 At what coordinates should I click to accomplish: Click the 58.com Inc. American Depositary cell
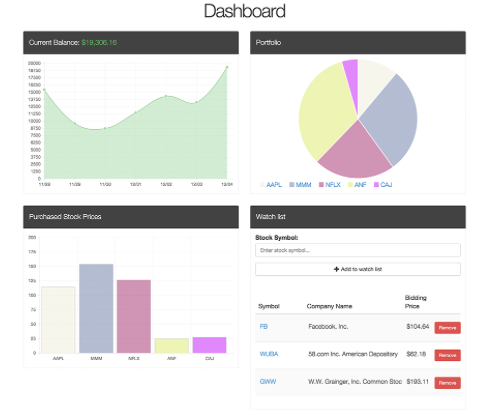pos(353,354)
